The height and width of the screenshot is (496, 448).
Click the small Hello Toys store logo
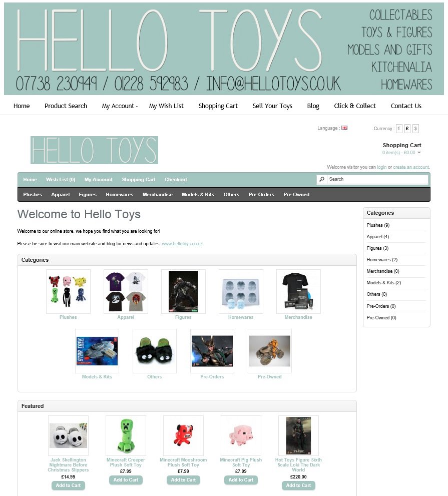(x=94, y=150)
